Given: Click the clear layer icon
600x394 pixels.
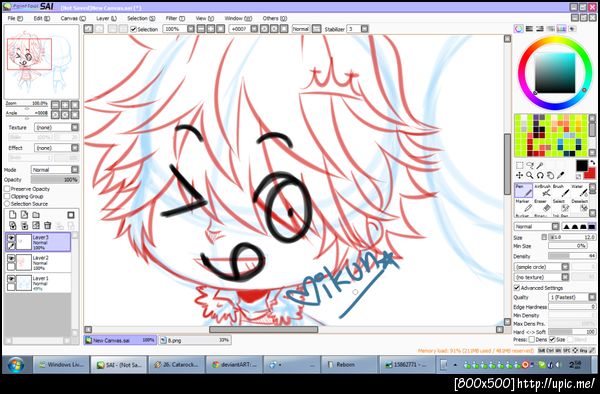Looking at the screenshot, I should 36,225.
